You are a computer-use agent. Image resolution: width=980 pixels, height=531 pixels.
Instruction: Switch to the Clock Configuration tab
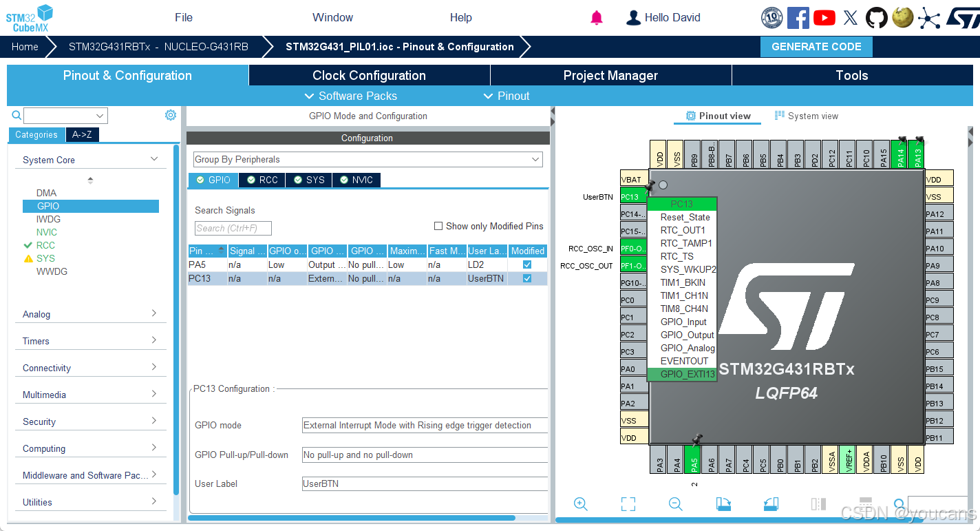pyautogui.click(x=369, y=76)
